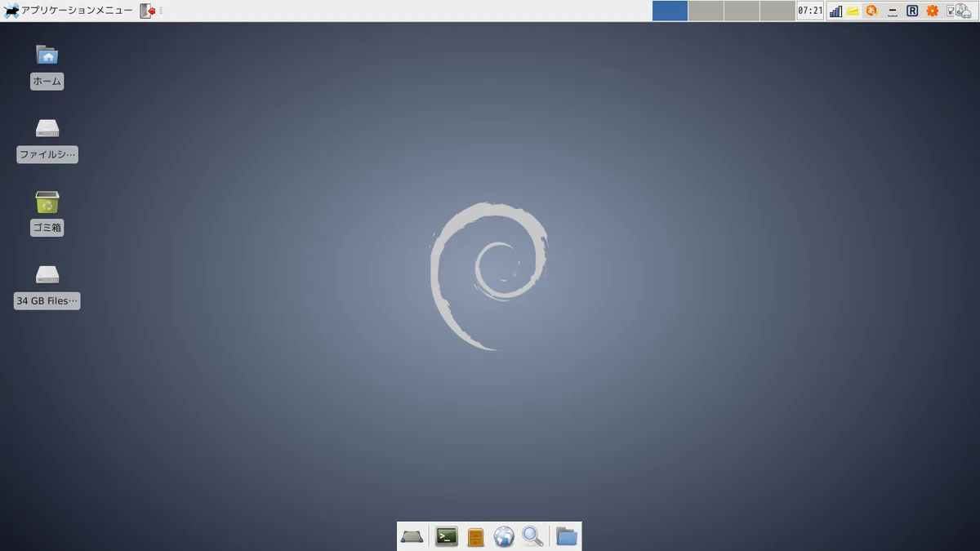Screen dimensions: 980x551
Task: Open the アプリケーションメニュー applications menu
Action: point(69,11)
